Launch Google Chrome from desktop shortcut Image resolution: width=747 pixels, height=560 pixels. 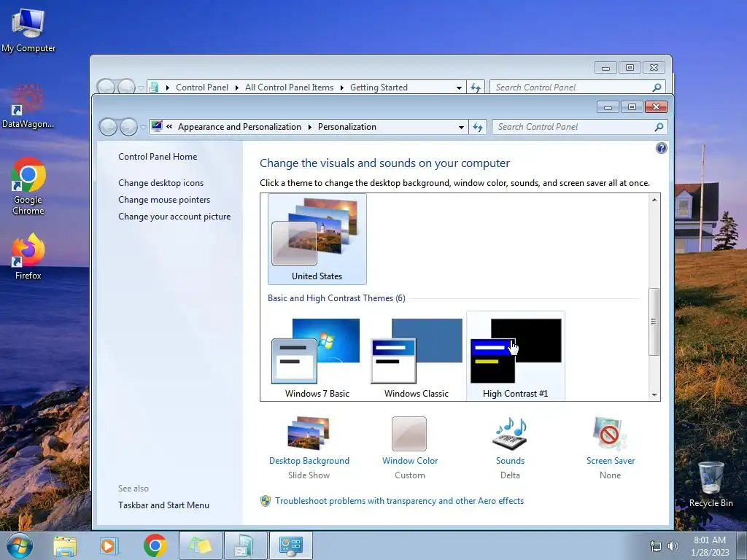(x=28, y=186)
